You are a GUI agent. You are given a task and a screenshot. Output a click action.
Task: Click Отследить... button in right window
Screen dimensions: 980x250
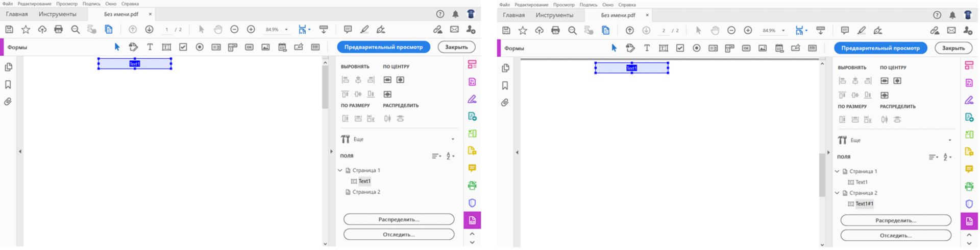pos(896,236)
